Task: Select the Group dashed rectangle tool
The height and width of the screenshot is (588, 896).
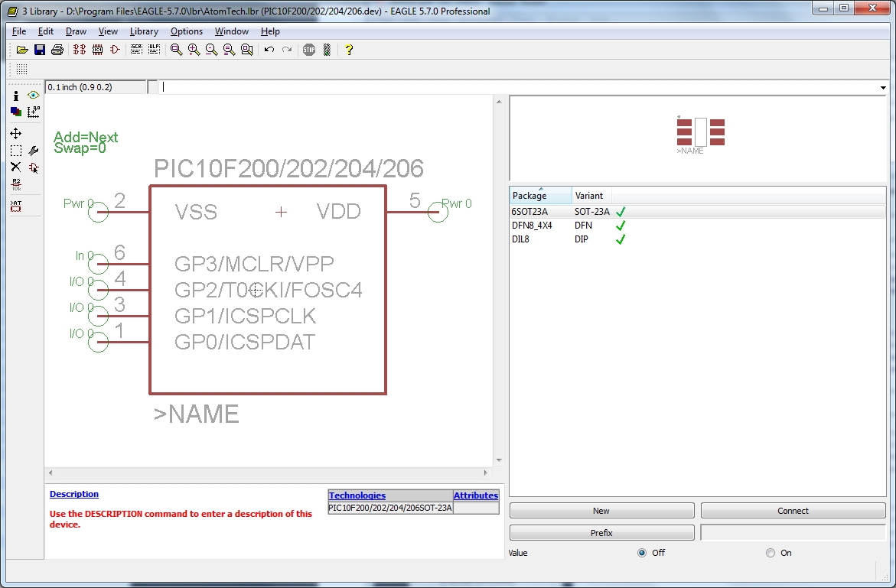Action: tap(16, 151)
